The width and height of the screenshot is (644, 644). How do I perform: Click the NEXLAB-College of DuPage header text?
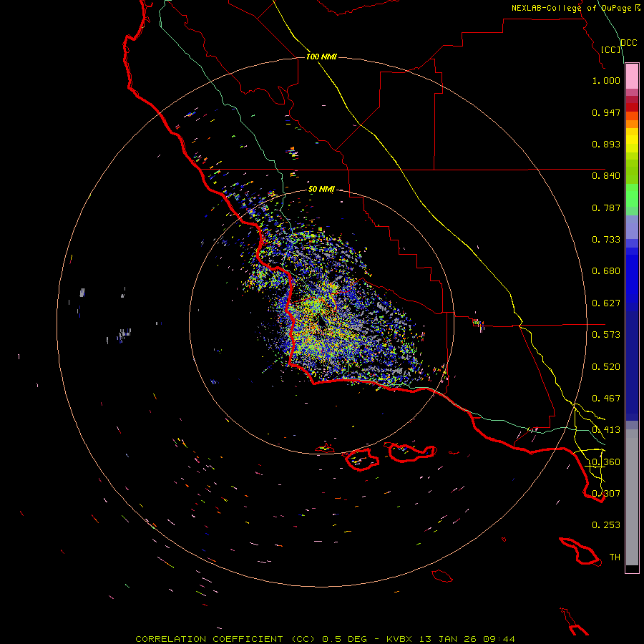point(575,8)
